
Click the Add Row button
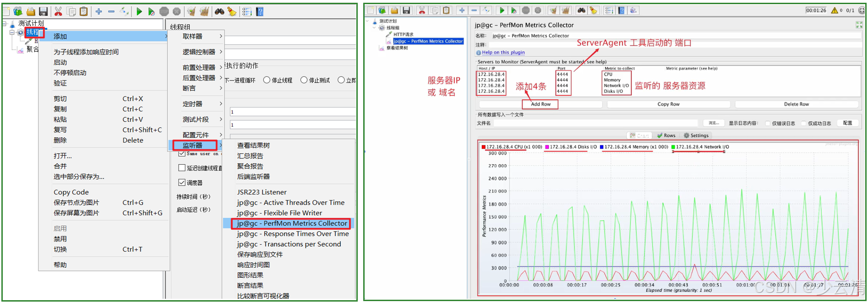(x=540, y=104)
